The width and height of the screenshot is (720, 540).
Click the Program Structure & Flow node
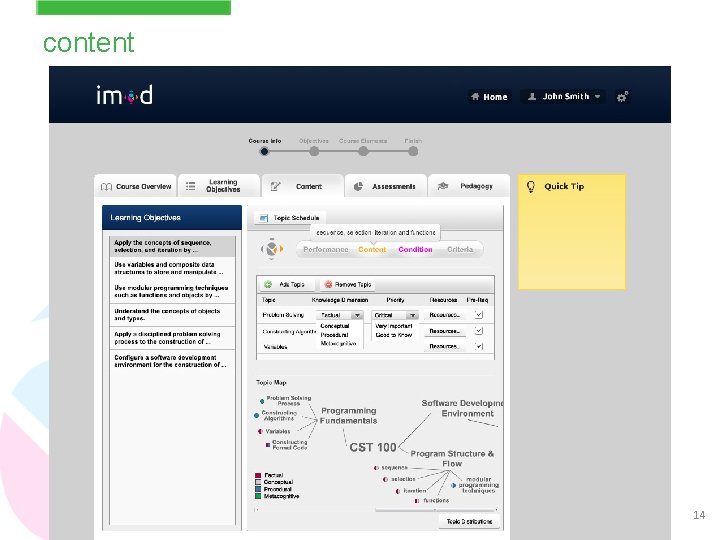pyautogui.click(x=452, y=458)
